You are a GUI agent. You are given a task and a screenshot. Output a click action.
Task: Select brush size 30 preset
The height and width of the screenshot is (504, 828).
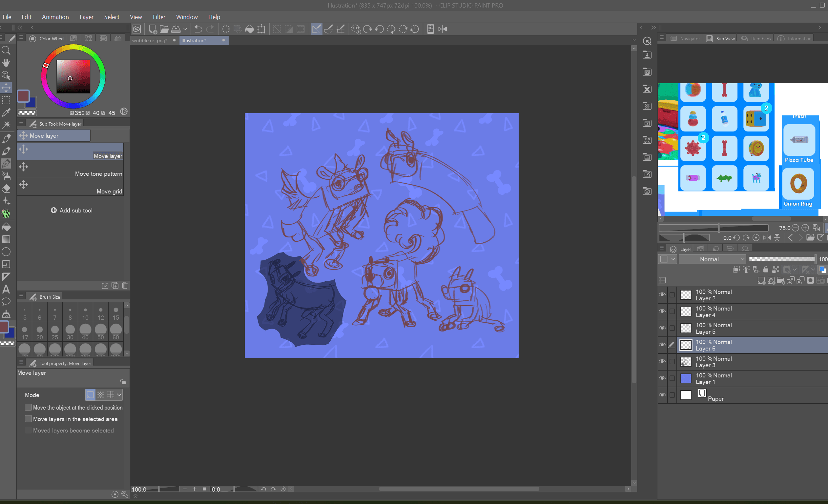tap(70, 332)
